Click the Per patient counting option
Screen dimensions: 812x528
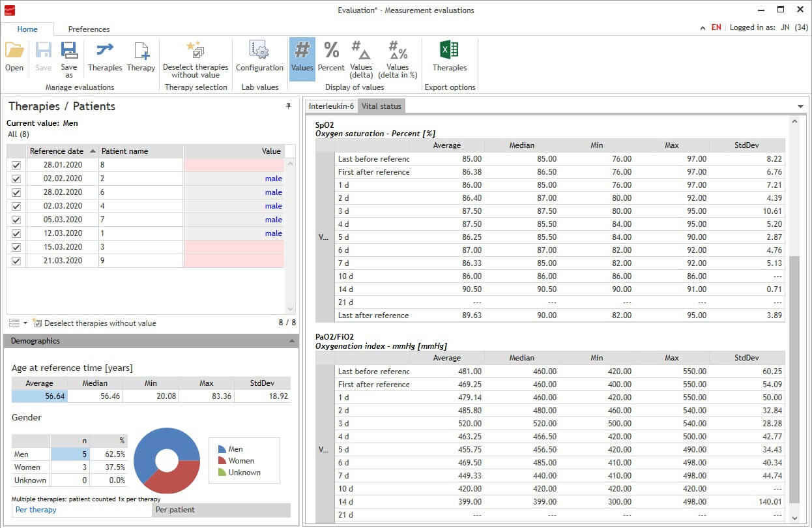coord(222,510)
